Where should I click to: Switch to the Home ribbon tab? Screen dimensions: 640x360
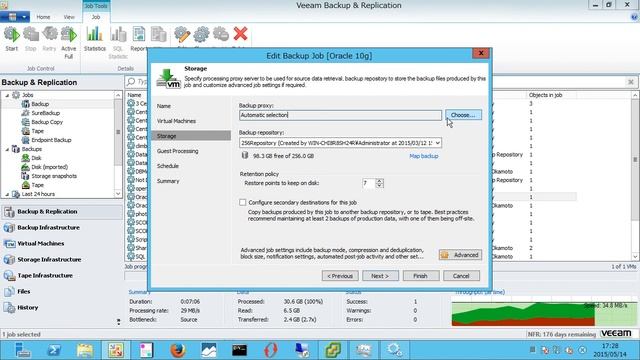click(x=43, y=17)
